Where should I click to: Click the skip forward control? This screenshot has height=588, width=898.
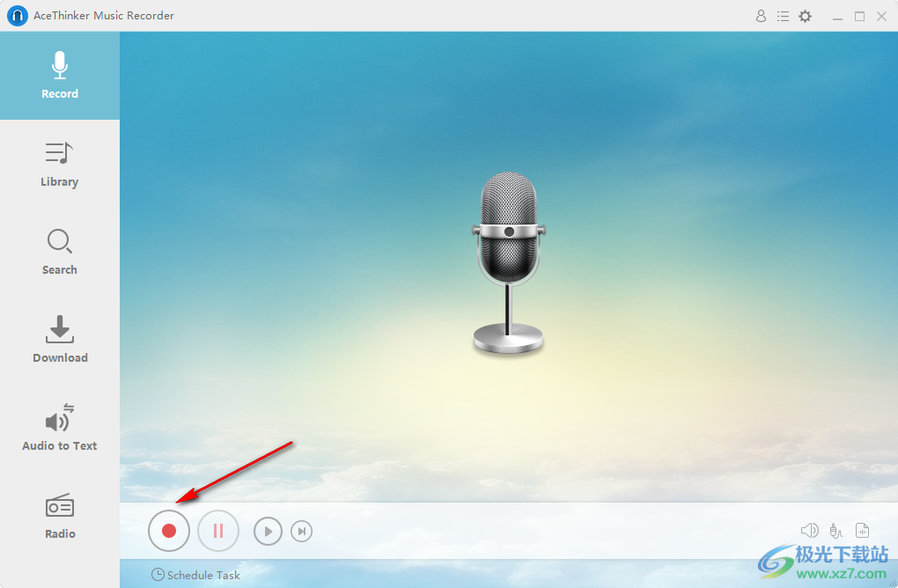302,531
